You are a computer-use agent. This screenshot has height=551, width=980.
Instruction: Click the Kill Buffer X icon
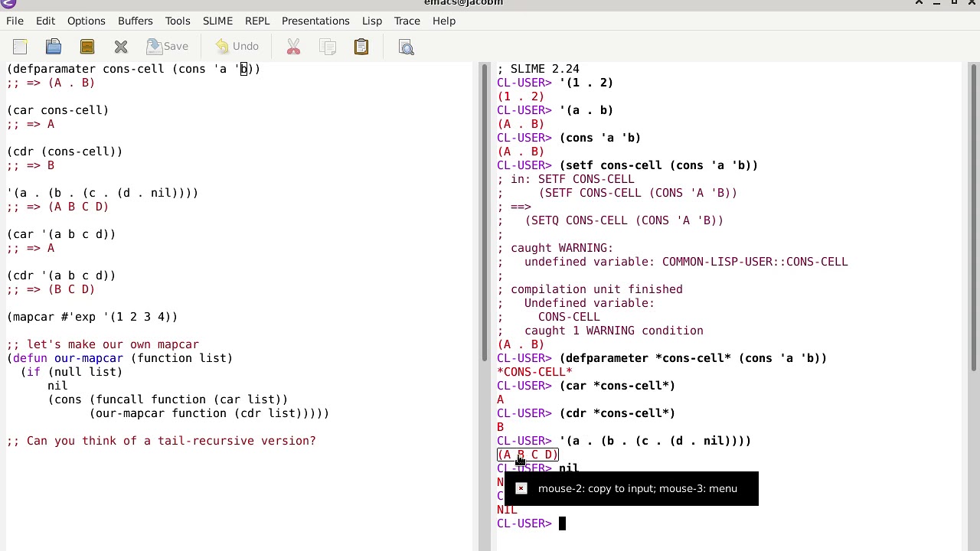tap(121, 47)
